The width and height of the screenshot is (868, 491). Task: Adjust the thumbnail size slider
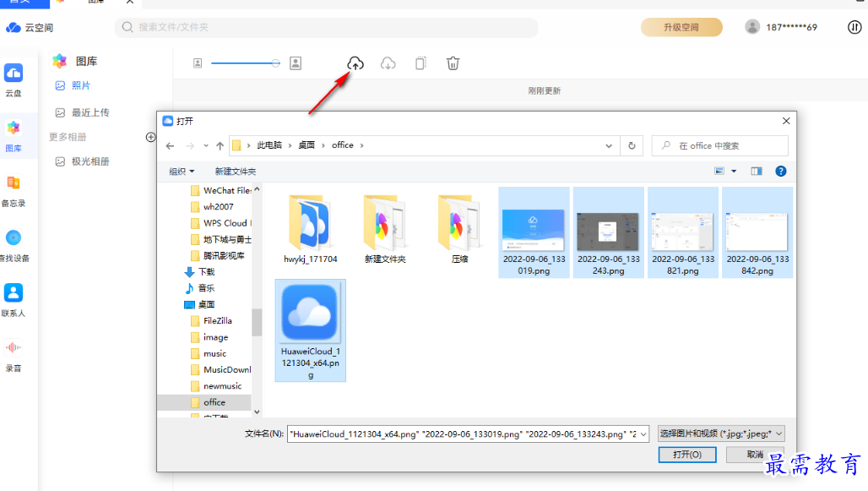click(x=246, y=63)
